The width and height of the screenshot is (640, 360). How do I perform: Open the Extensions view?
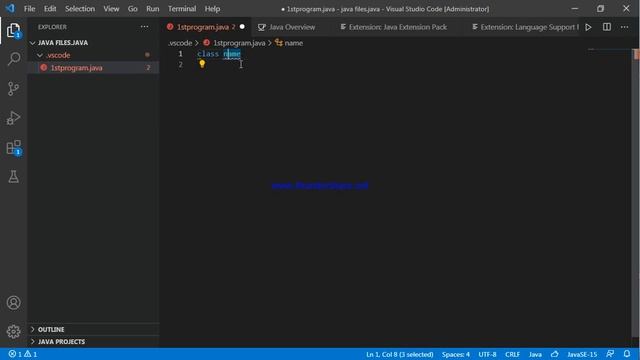(x=13, y=148)
